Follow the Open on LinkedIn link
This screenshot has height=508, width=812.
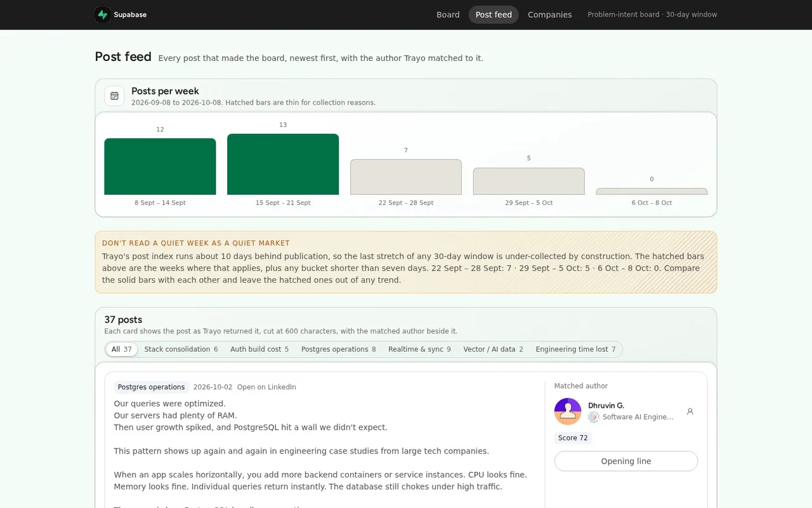(x=266, y=387)
